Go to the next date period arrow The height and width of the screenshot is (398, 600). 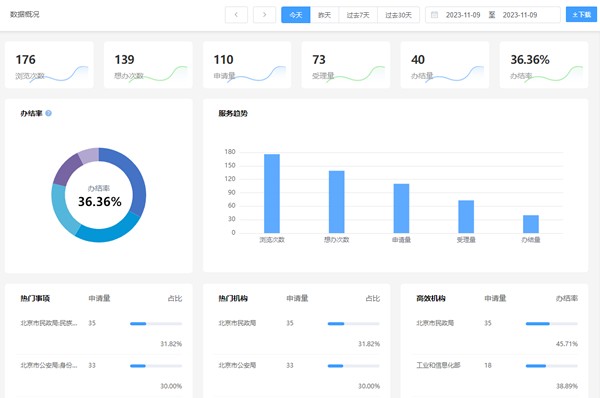[264, 15]
